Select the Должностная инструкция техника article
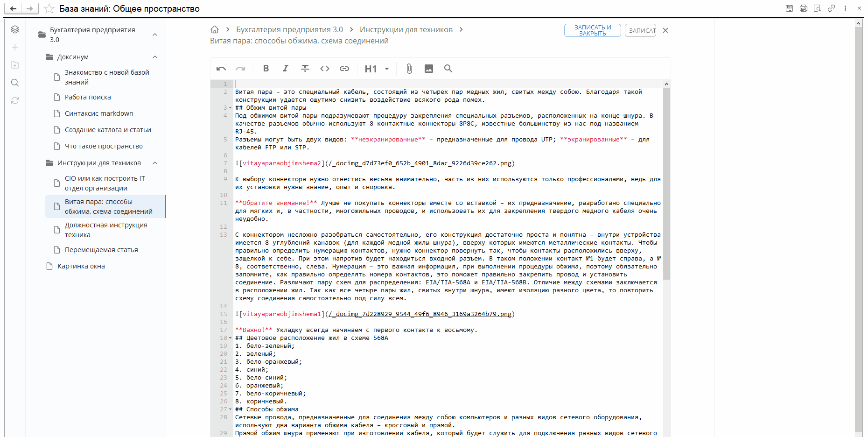This screenshot has width=868, height=437. (106, 230)
